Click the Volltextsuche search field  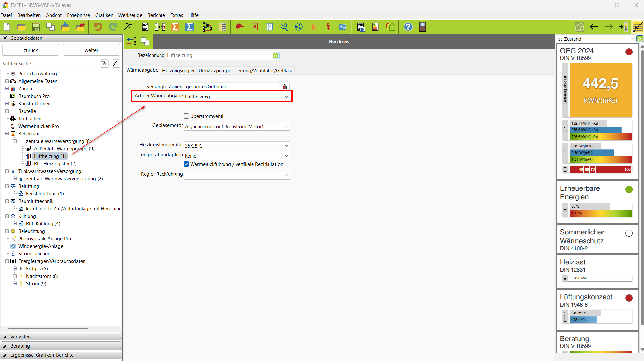tap(50, 64)
